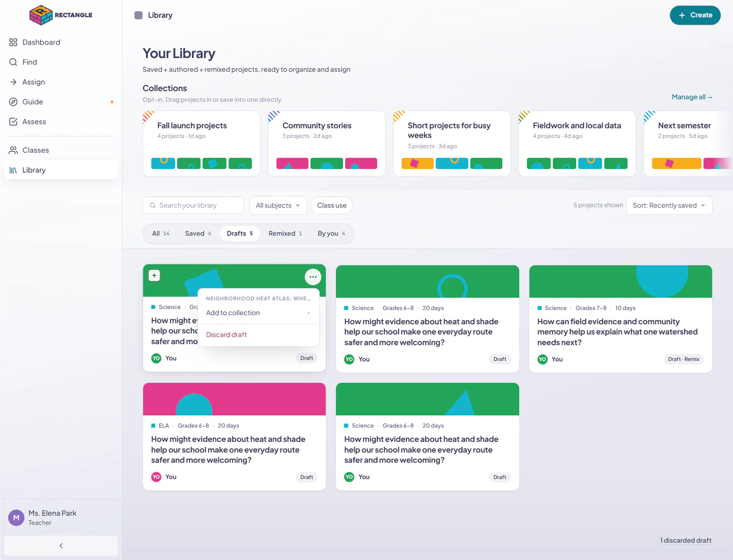Expand the Add to collection submenu
This screenshot has width=733, height=560.
coord(258,313)
